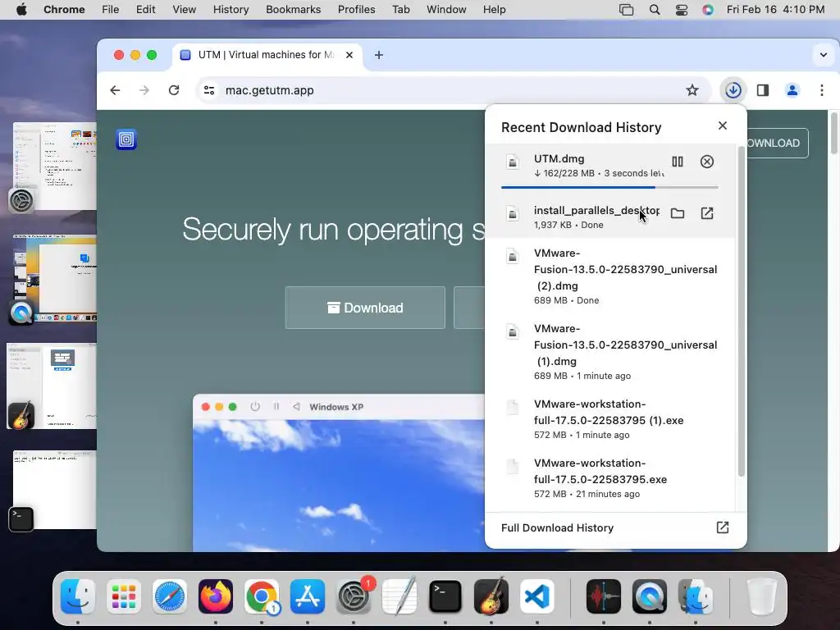Open the Help menu
Viewport: 840px width, 630px height.
tap(494, 10)
